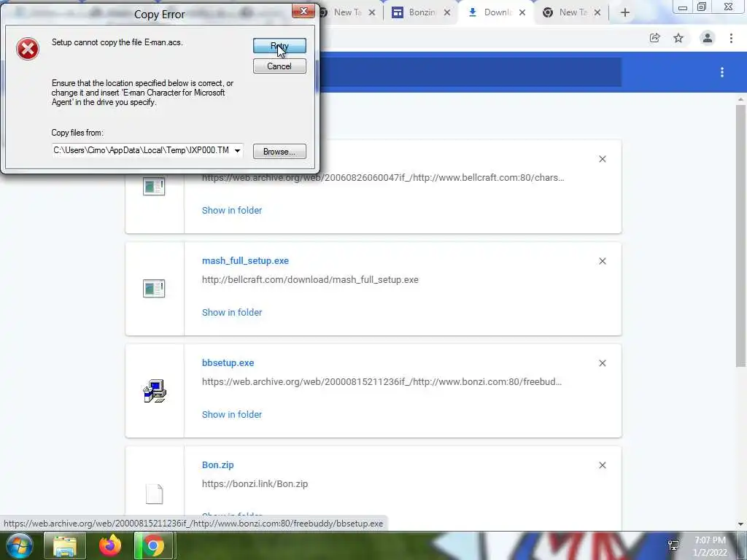Show mash_full_setup.exe in folder
Screen dimensions: 747x560
point(232,312)
